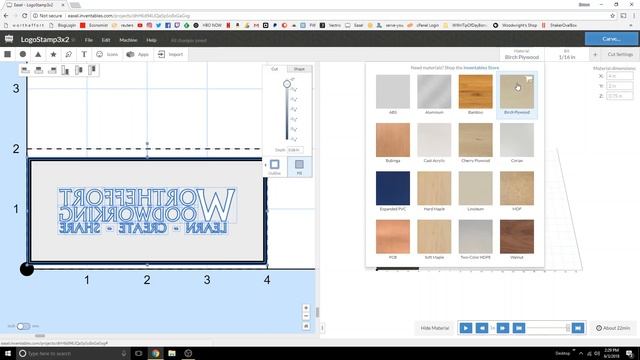Choose the Fill cut type
640x360 pixels.
299,167
